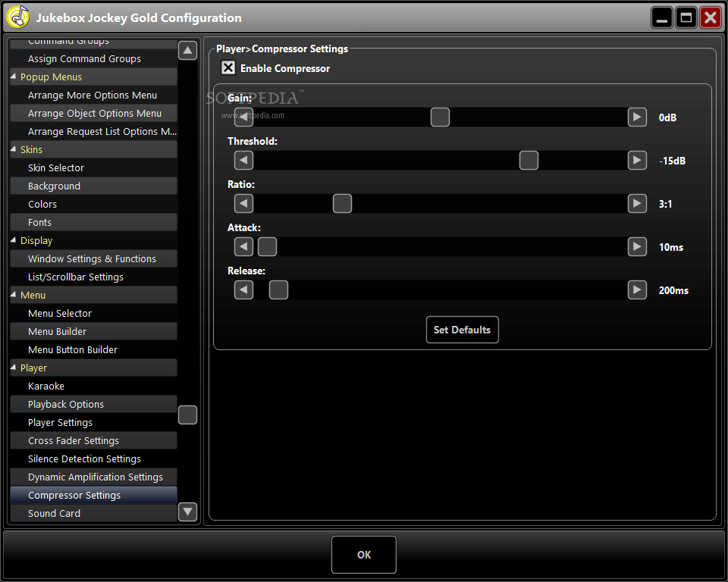Collapse the Skins group
The height and width of the screenshot is (582, 728).
(14, 149)
